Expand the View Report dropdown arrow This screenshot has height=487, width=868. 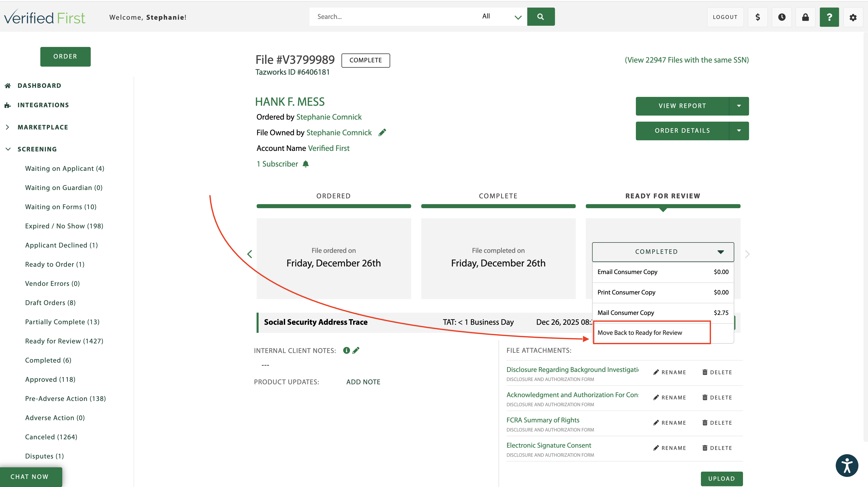pos(739,106)
